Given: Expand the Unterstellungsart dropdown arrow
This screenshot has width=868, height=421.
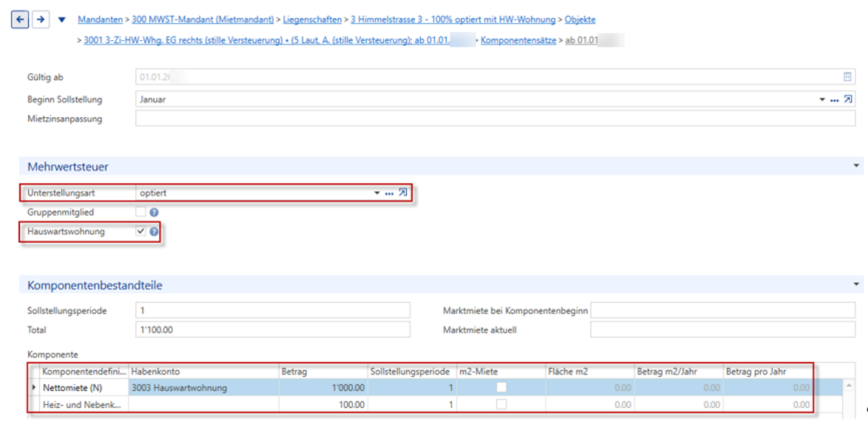Looking at the screenshot, I should [377, 193].
